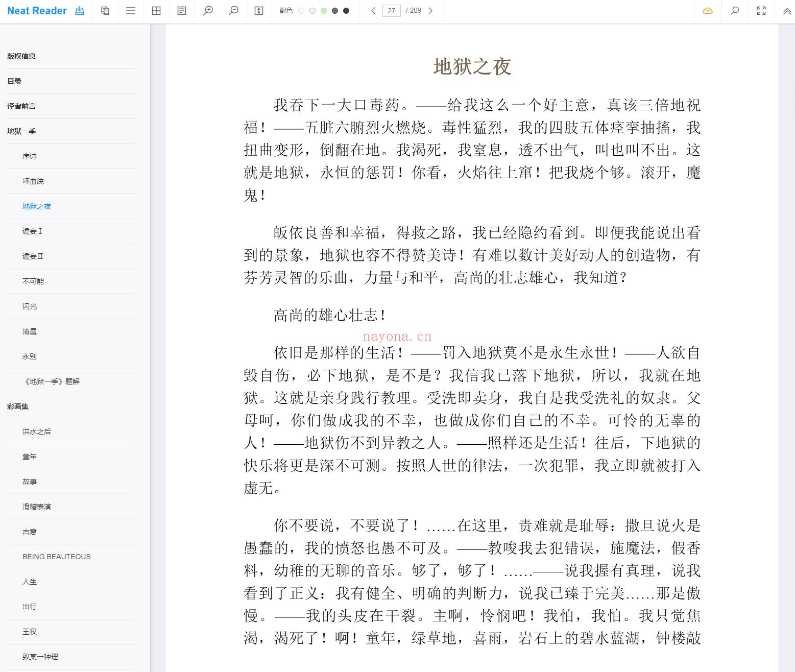Open 洪水之后 chapter

coord(37,431)
